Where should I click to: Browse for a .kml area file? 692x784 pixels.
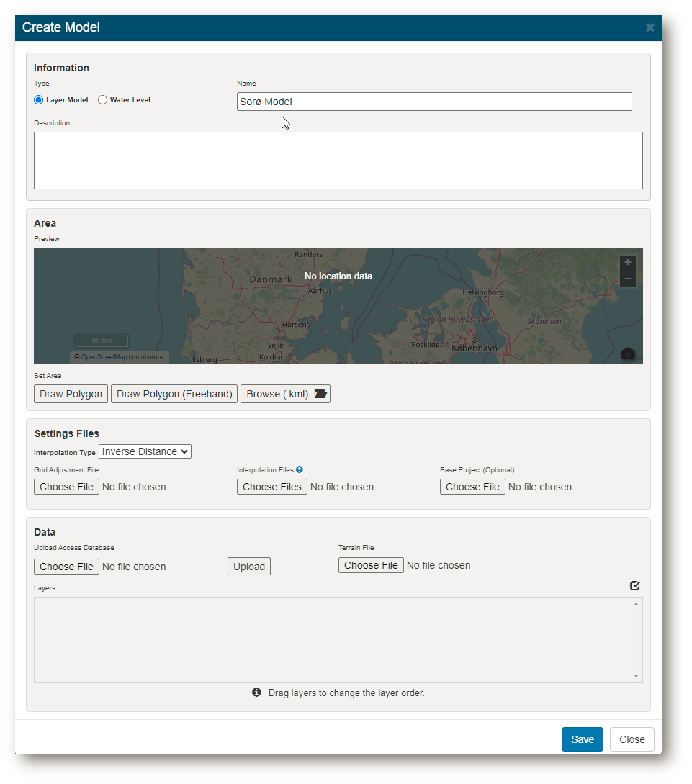[x=285, y=394]
